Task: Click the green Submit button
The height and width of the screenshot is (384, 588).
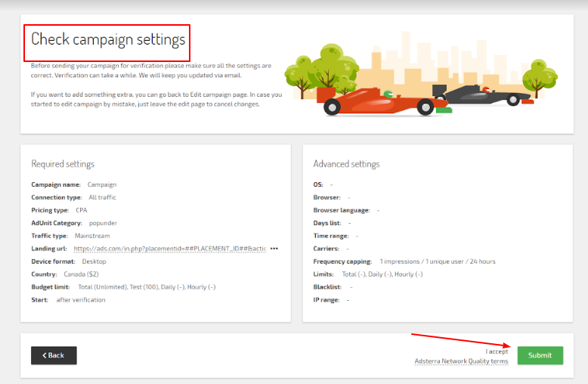Action: tap(540, 355)
